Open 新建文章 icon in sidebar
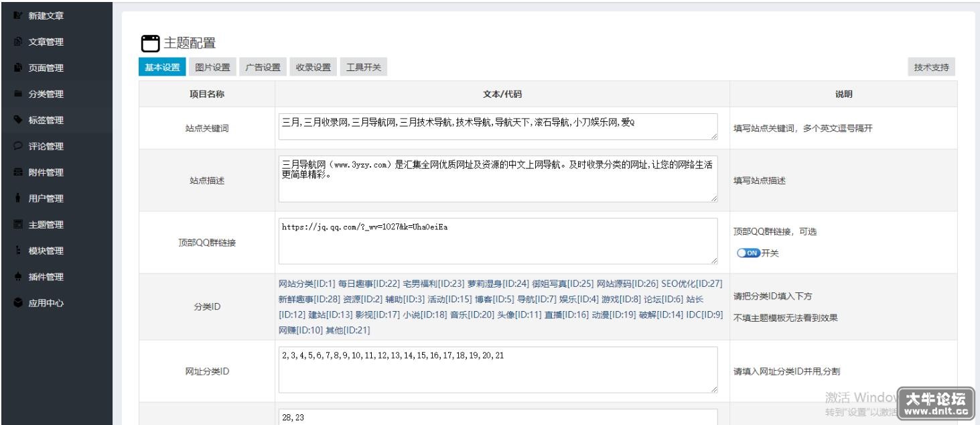The image size is (980, 425). [17, 15]
